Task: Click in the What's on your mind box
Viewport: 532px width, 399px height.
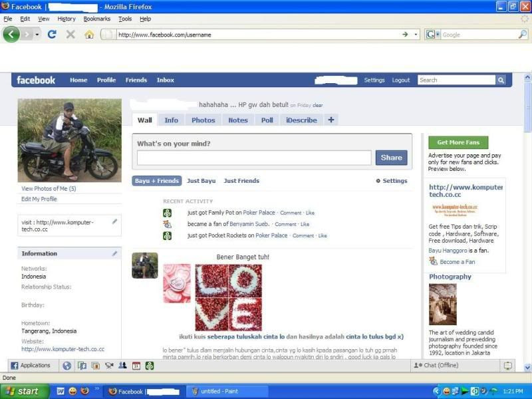Action: [254, 158]
